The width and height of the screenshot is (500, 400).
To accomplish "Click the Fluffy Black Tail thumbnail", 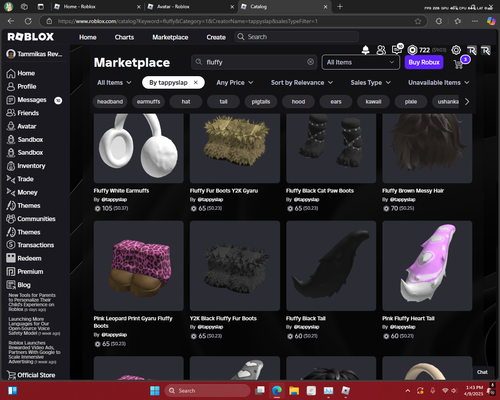I will [331, 266].
